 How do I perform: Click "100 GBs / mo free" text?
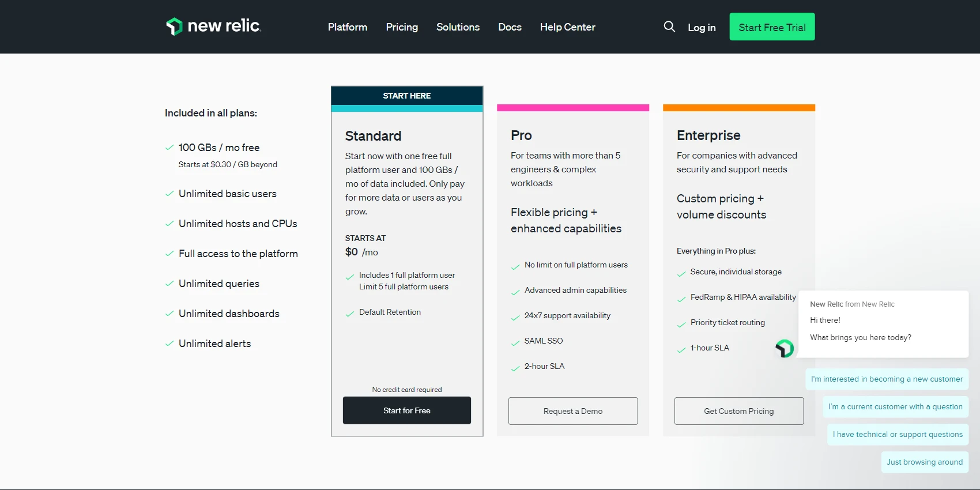tap(219, 148)
